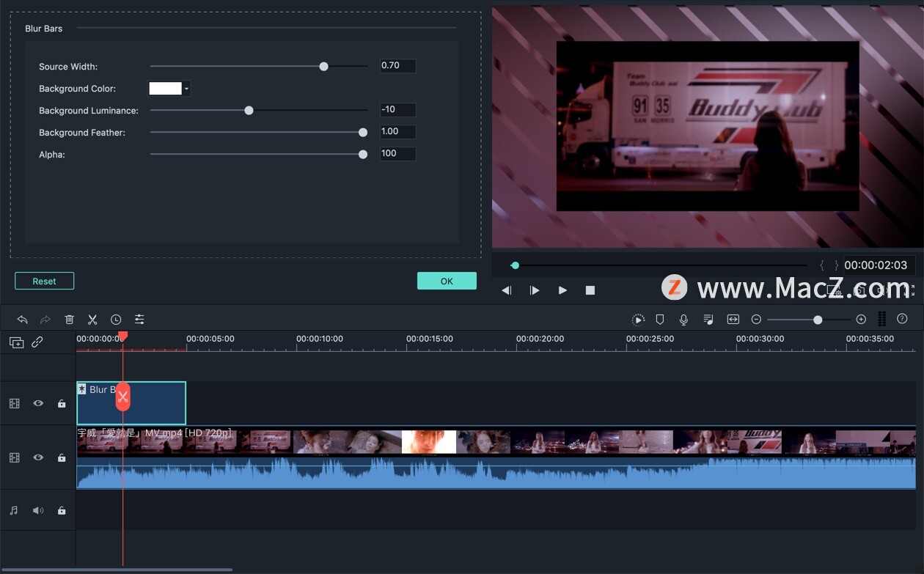Click the Alpha value field 100
The width and height of the screenshot is (924, 574).
tap(397, 154)
